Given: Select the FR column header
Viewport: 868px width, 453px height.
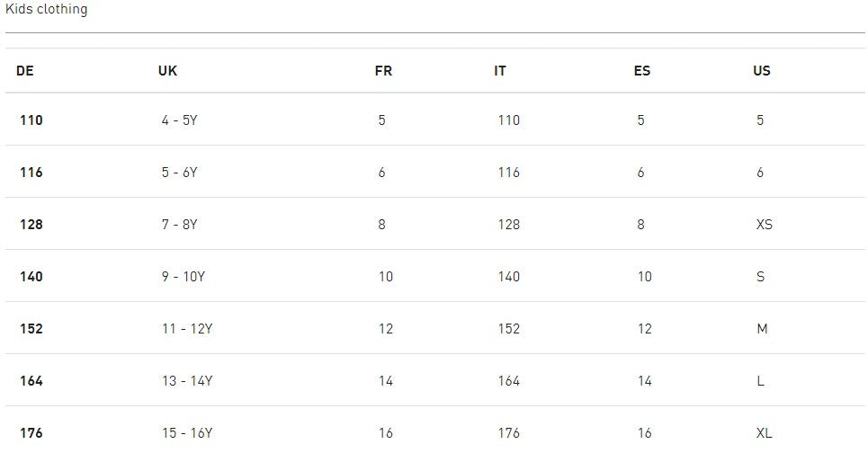Looking at the screenshot, I should (x=383, y=71).
